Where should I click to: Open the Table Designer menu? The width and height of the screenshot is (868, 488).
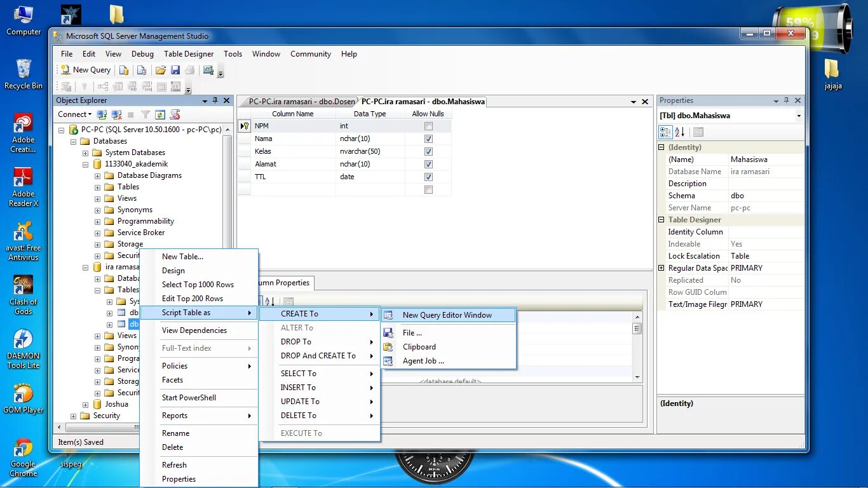tap(189, 54)
